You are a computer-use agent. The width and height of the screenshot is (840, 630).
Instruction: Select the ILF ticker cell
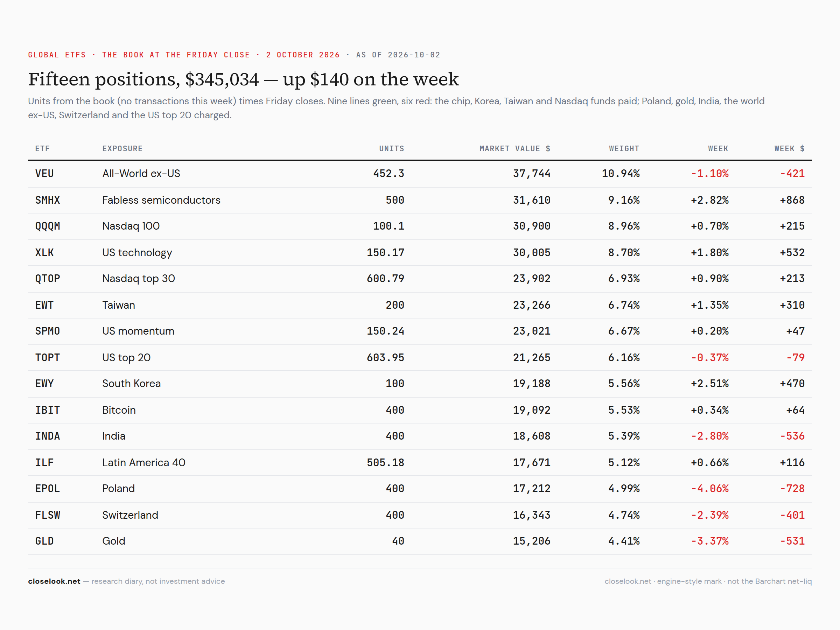(44, 463)
